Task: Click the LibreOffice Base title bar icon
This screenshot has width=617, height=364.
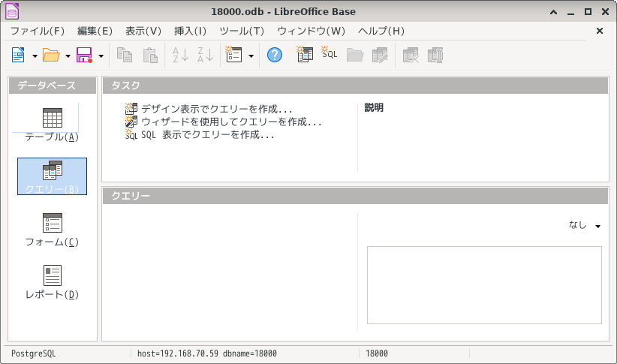Action: point(12,11)
